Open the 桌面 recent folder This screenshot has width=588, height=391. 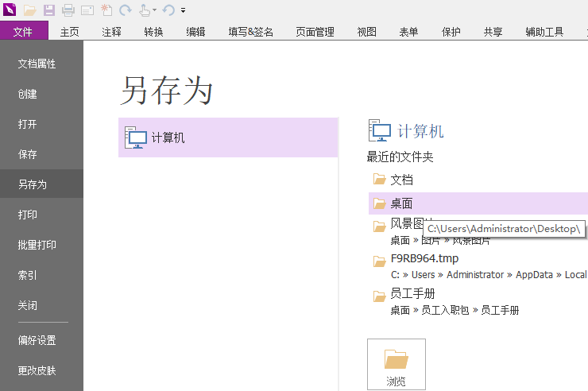pyautogui.click(x=478, y=203)
